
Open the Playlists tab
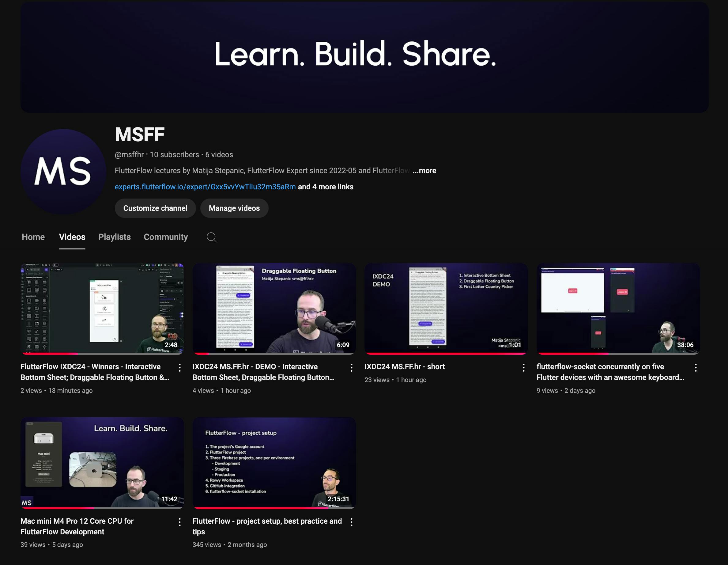114,237
